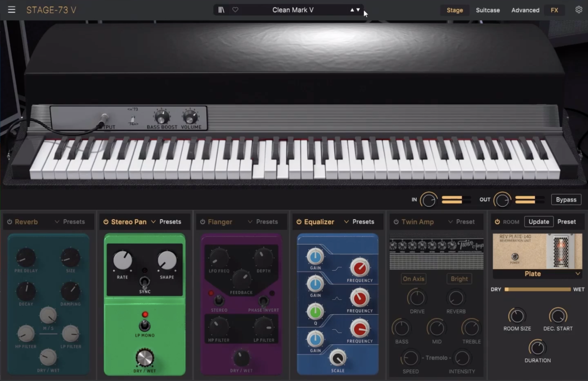588x381 pixels.
Task: Click the Stereo Pan Dry/Wet knob
Action: click(145, 358)
